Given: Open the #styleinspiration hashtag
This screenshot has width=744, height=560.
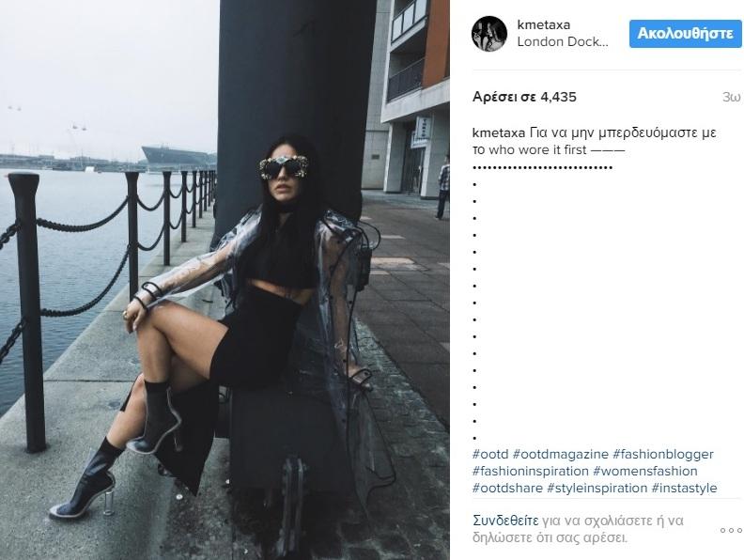Looking at the screenshot, I should tap(597, 488).
